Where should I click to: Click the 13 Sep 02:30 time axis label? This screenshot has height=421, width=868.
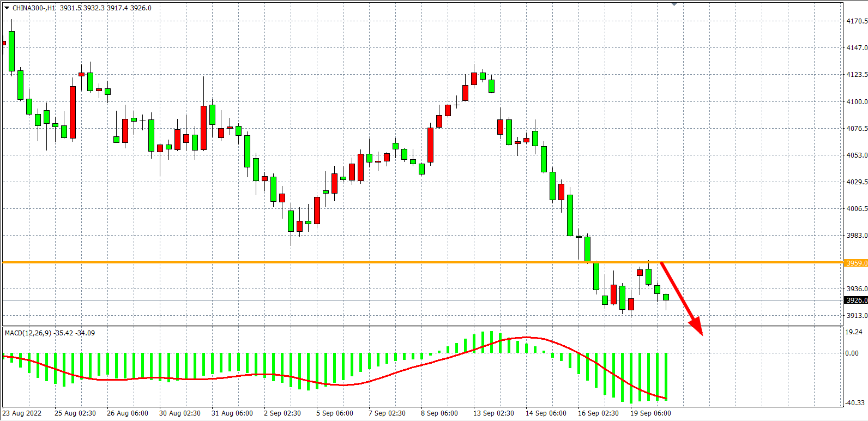tap(493, 413)
